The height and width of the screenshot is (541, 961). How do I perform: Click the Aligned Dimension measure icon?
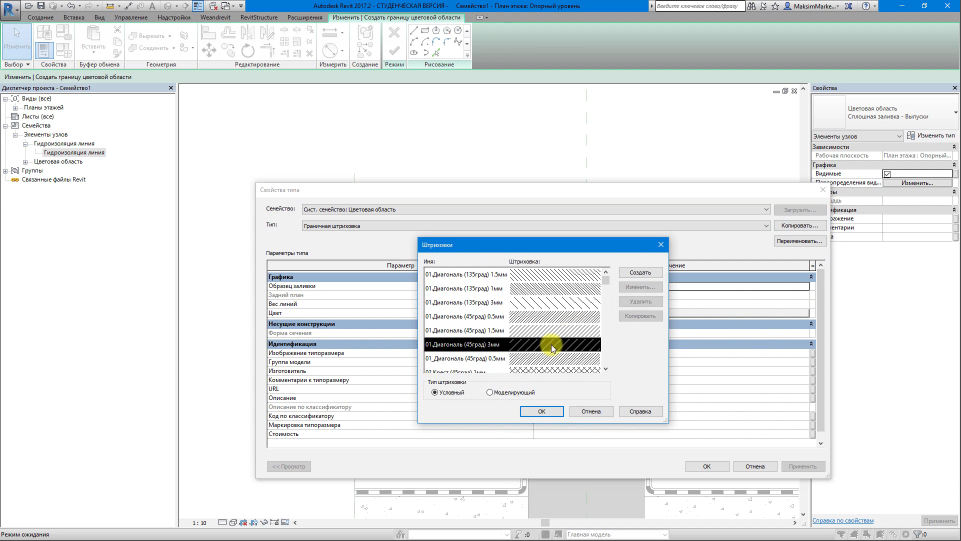pyautogui.click(x=330, y=32)
